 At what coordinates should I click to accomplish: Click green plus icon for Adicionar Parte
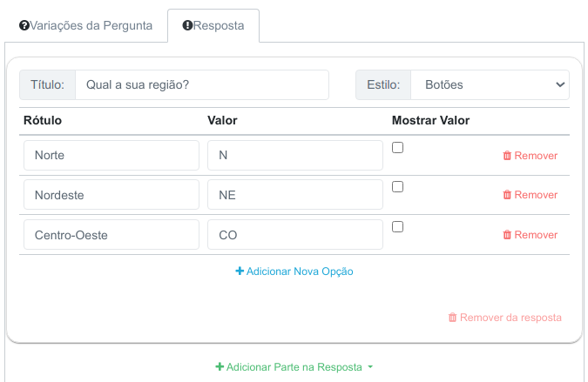click(220, 366)
